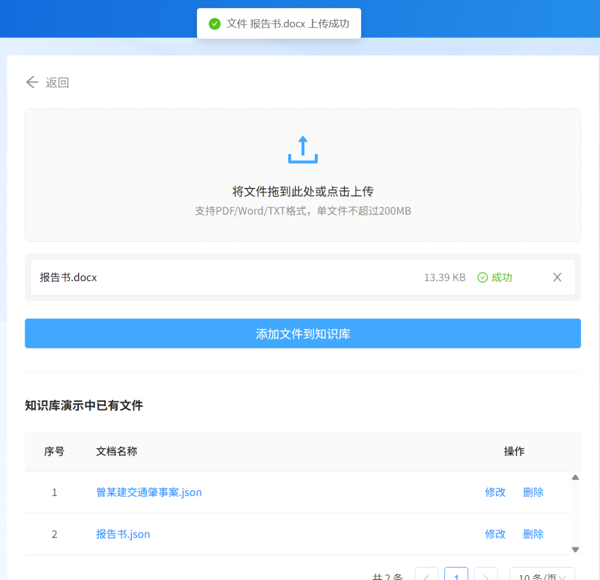Click the upload arrow icon in the drop zone
The width and height of the screenshot is (600, 580).
pos(303,150)
